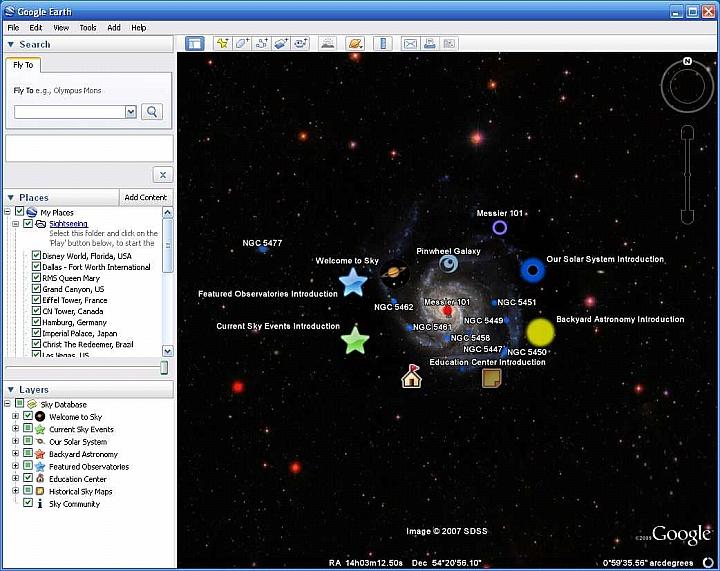Click the zoom slider track
This screenshot has width=720, height=571.
pyautogui.click(x=687, y=174)
